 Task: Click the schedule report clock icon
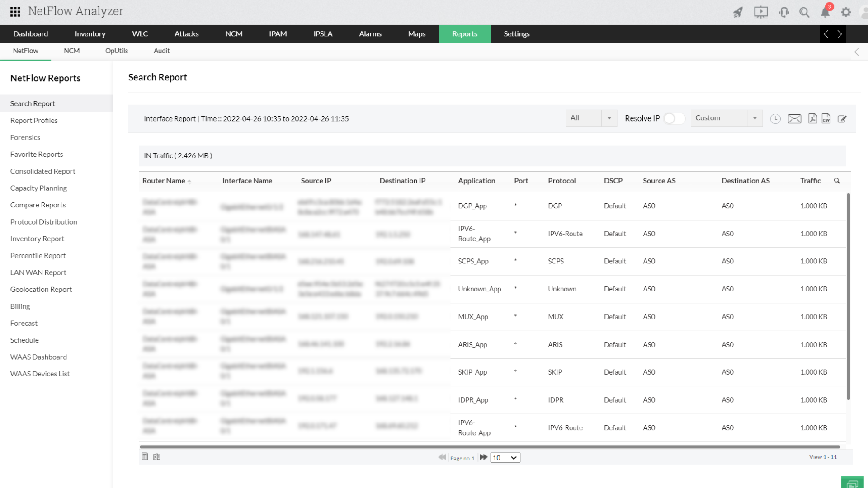tap(775, 119)
